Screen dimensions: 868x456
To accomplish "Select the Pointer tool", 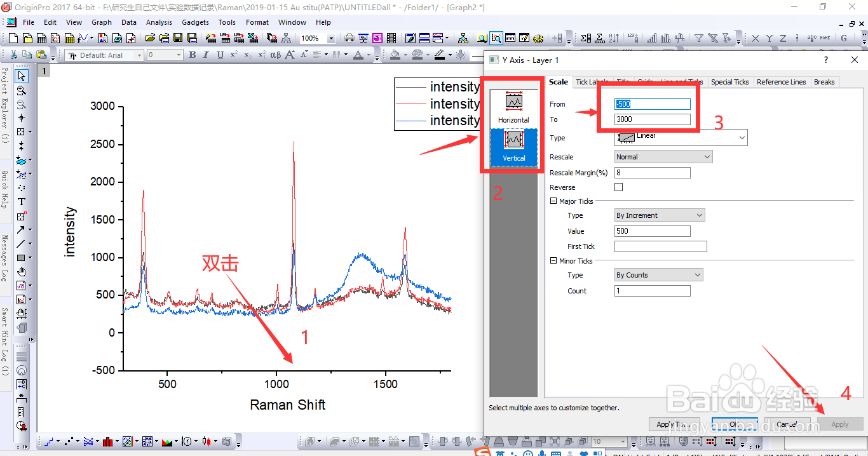I will click(22, 76).
